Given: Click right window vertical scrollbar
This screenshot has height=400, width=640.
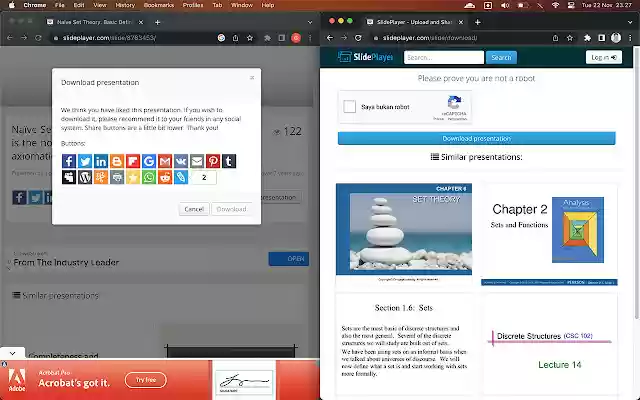Looking at the screenshot, I should [637, 184].
